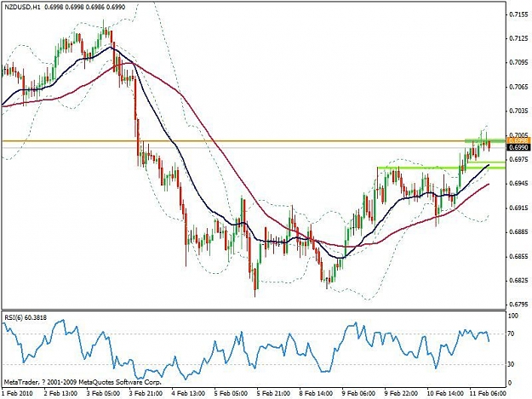Click the RSI scale value 100
This screenshot has height=399, width=532.
pyautogui.click(x=514, y=316)
